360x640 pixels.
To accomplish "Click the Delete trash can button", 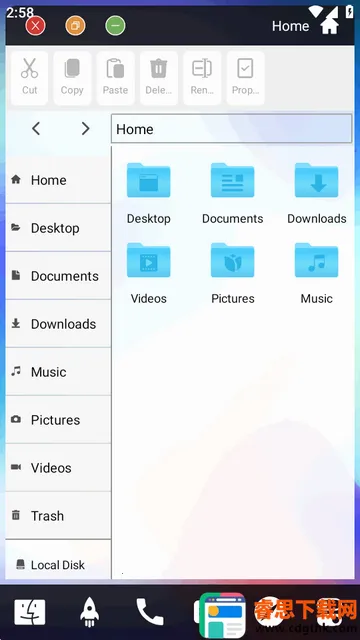I will (159, 78).
